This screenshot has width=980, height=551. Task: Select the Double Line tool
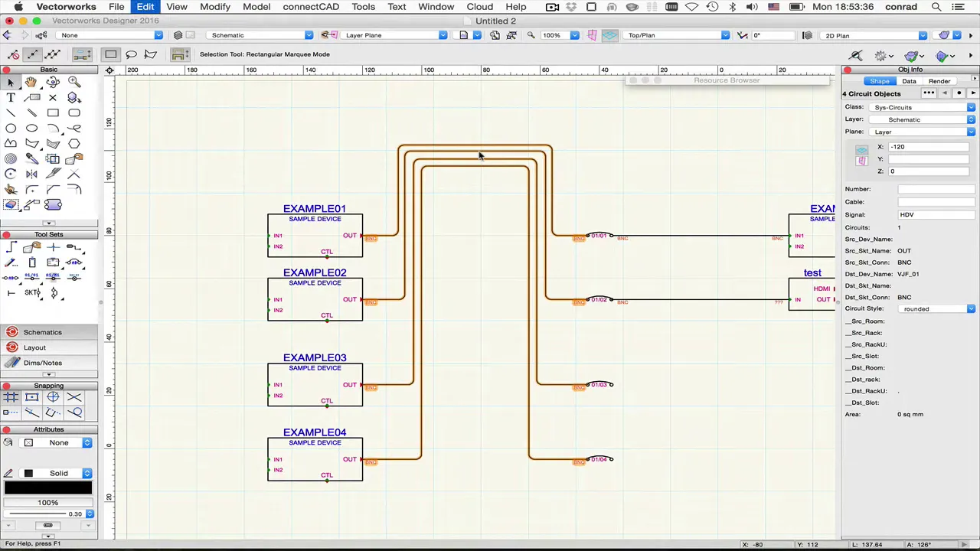click(x=31, y=112)
